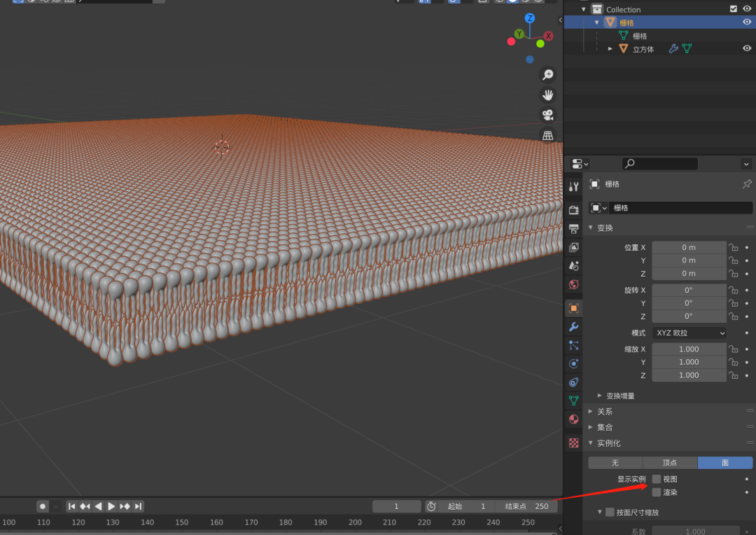Lock 位置 X with its padlock

pyautogui.click(x=734, y=247)
